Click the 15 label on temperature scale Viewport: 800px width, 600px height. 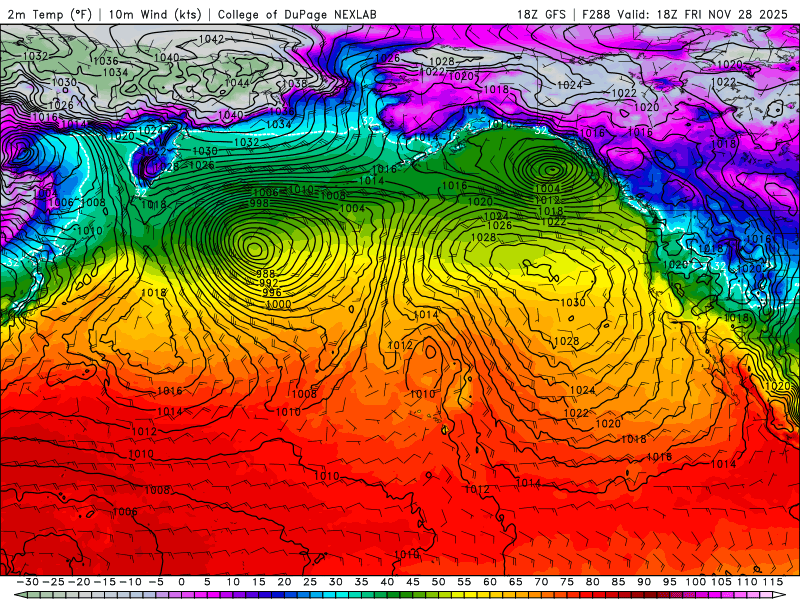tap(259, 582)
